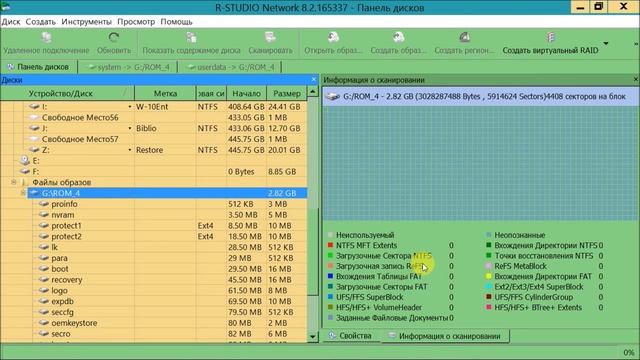Image resolution: width=640 pixels, height=360 pixels.
Task: Click the logo partition icon
Action: pyautogui.click(x=44, y=290)
